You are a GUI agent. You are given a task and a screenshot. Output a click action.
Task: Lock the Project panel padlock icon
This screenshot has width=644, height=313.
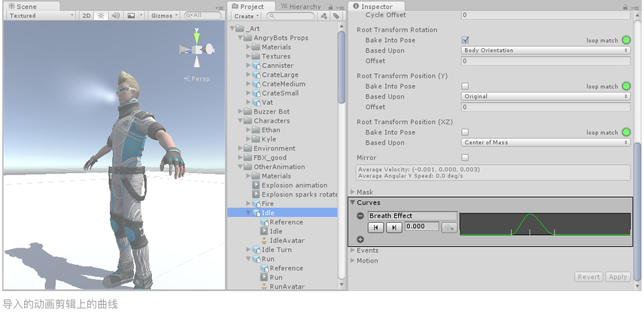click(330, 7)
